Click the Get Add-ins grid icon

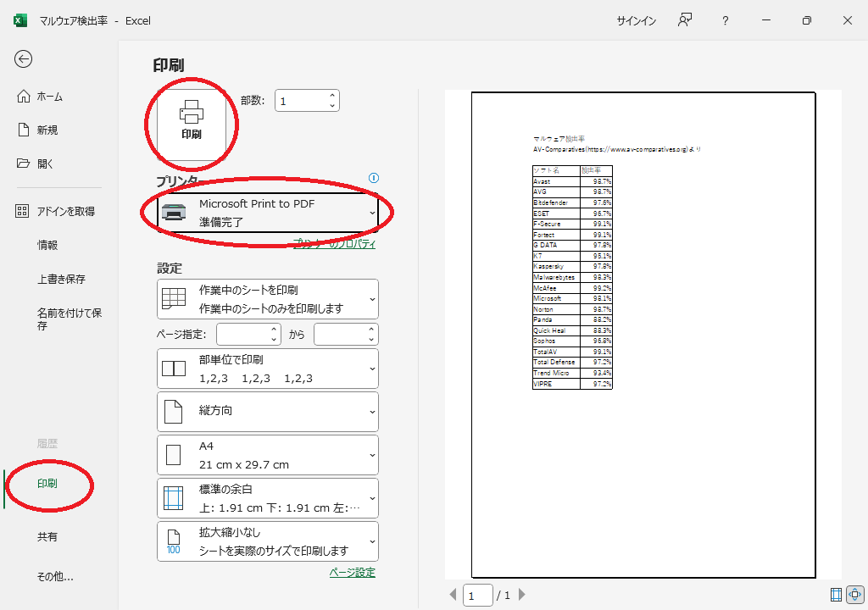point(22,211)
